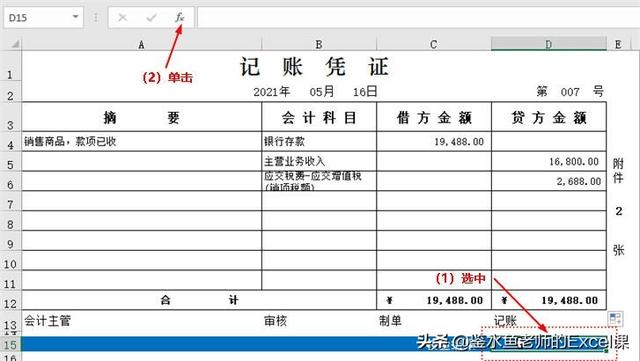Click the formula bar options dots handle
Image resolution: width=640 pixels, height=361 pixels.
96,18
